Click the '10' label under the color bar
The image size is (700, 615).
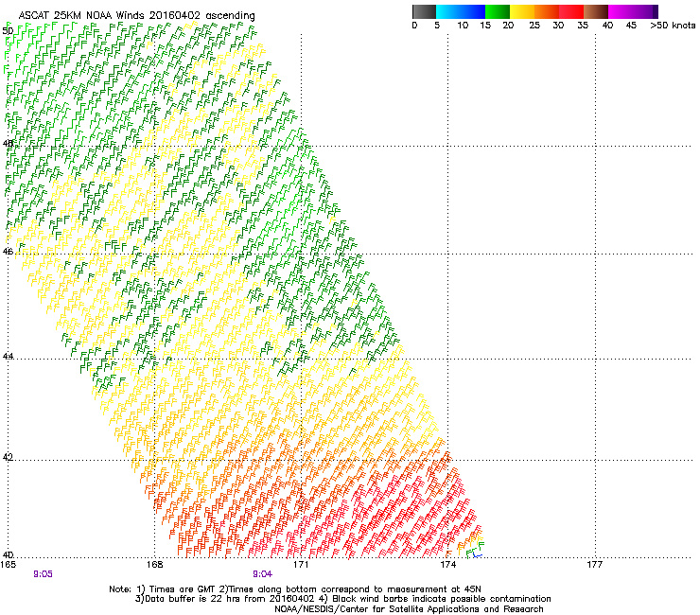[463, 26]
